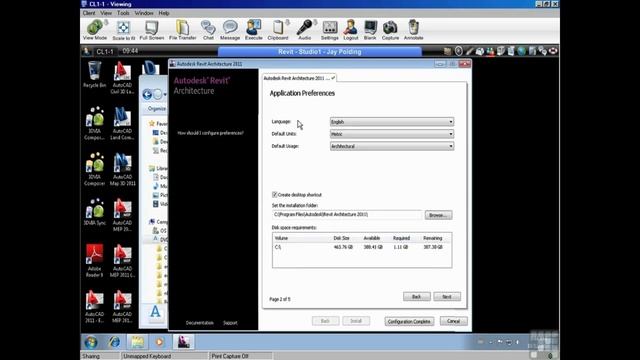This screenshot has width=640, height=360.
Task: Open the Default Units dropdown
Action: (x=392, y=134)
